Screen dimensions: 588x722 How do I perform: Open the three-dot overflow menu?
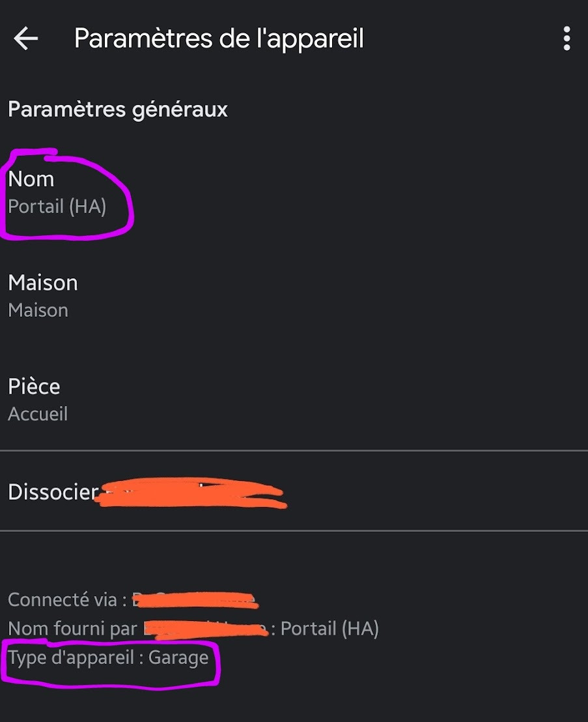click(567, 38)
